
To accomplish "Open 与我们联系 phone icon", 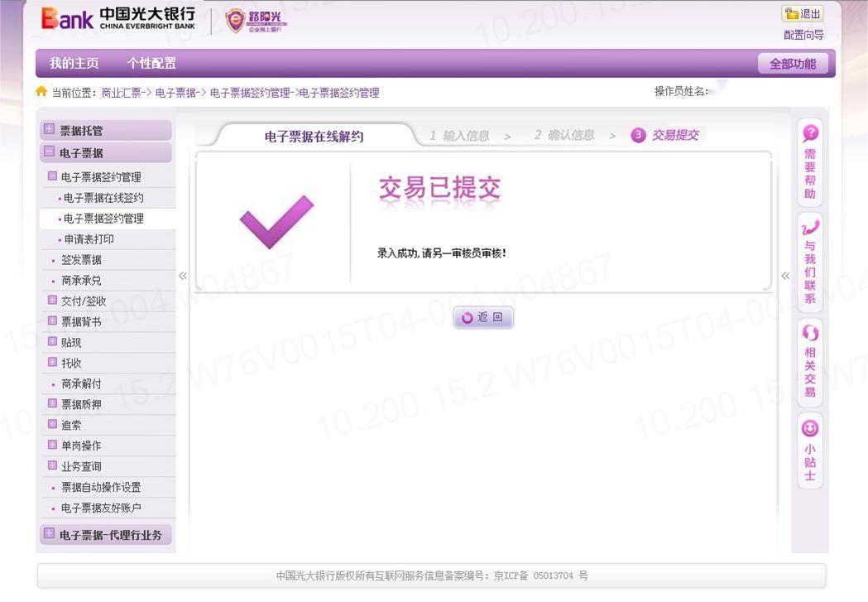I will [810, 228].
